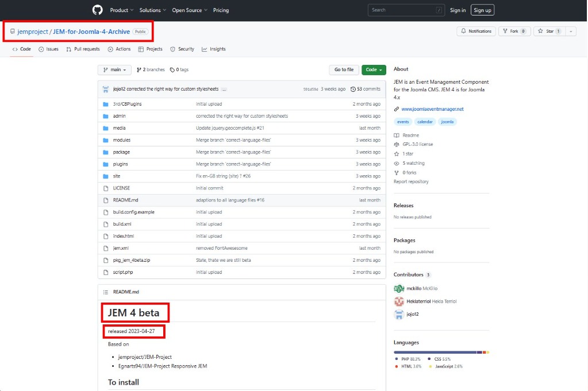
Task: Switch to the Security tab
Action: [x=182, y=49]
